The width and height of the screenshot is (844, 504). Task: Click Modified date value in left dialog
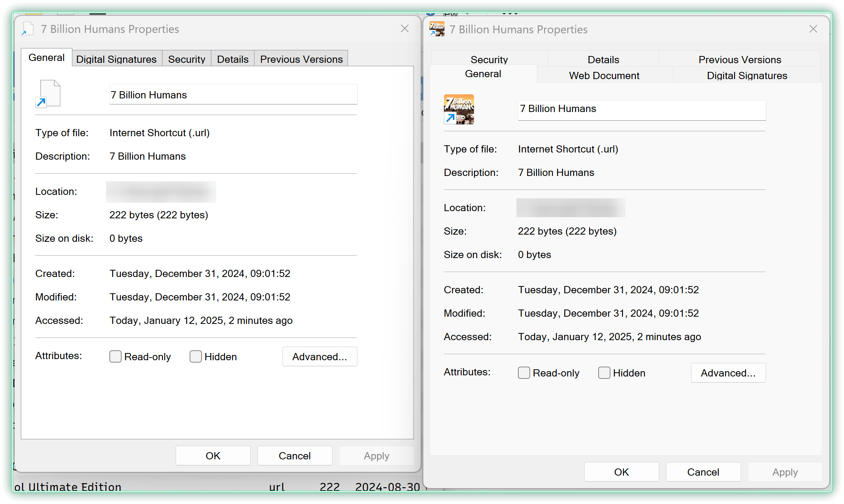pos(200,297)
